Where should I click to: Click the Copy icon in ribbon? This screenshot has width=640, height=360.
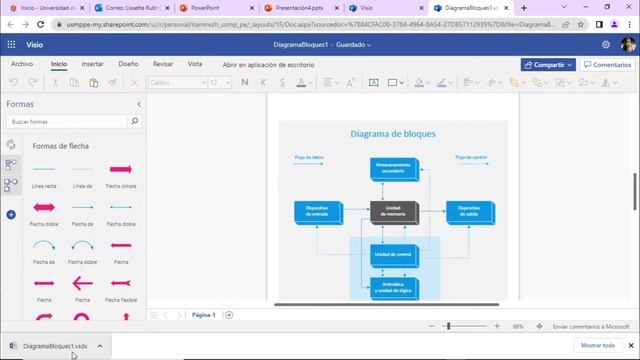point(74,82)
